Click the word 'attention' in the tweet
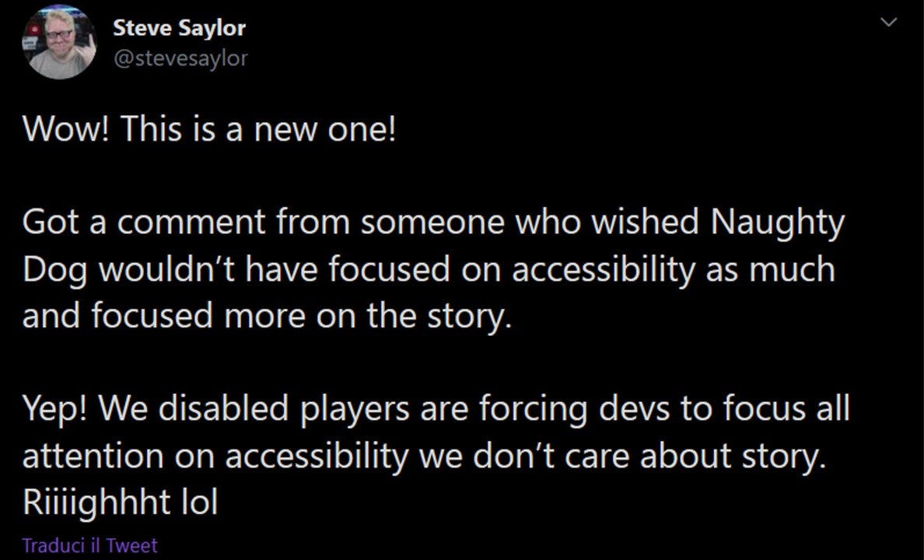 (93, 457)
